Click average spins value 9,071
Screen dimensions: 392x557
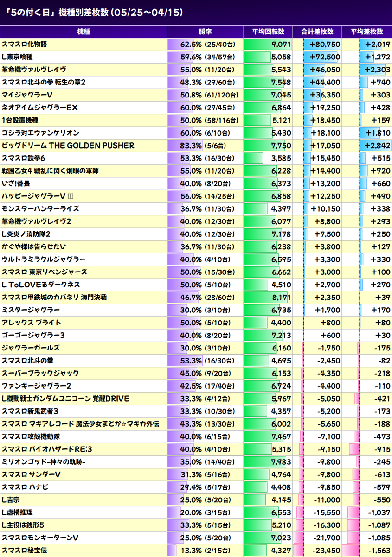point(281,45)
